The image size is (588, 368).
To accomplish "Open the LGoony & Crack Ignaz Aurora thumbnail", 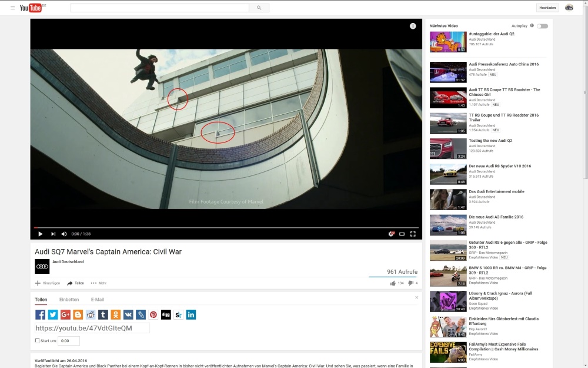I will 448,301.
